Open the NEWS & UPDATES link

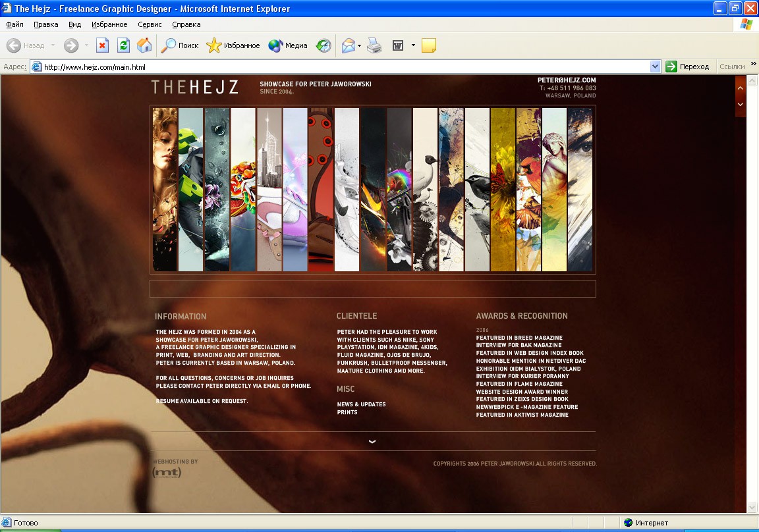tap(361, 404)
